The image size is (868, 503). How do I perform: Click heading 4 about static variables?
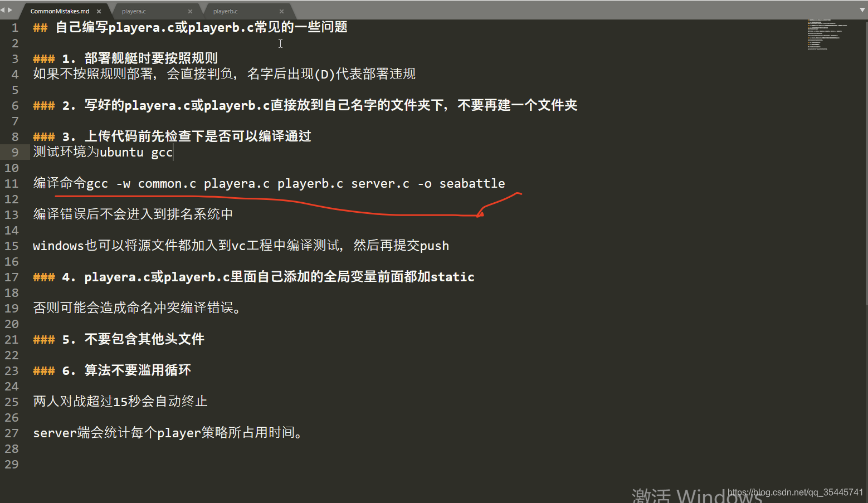tap(253, 277)
